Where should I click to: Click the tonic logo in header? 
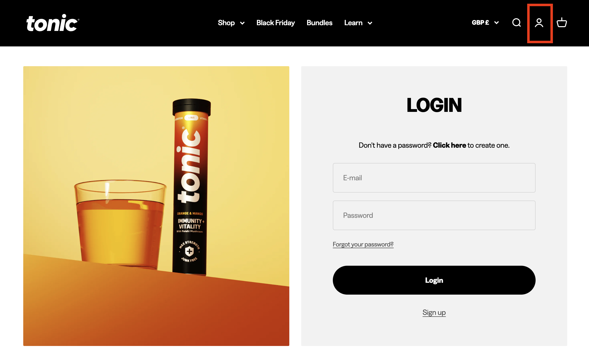[x=53, y=23]
